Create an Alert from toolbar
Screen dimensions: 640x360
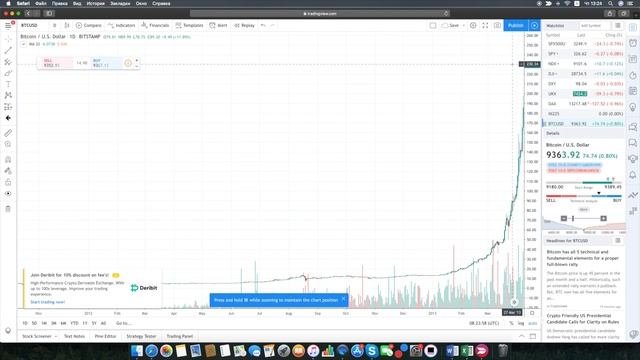(x=218, y=25)
